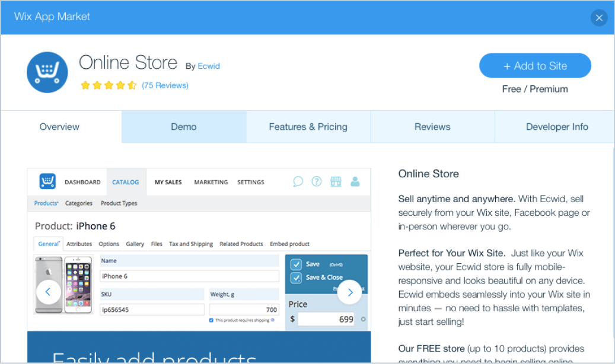
Task: Toggle This product requires shipping checkbox
Action: tap(211, 320)
